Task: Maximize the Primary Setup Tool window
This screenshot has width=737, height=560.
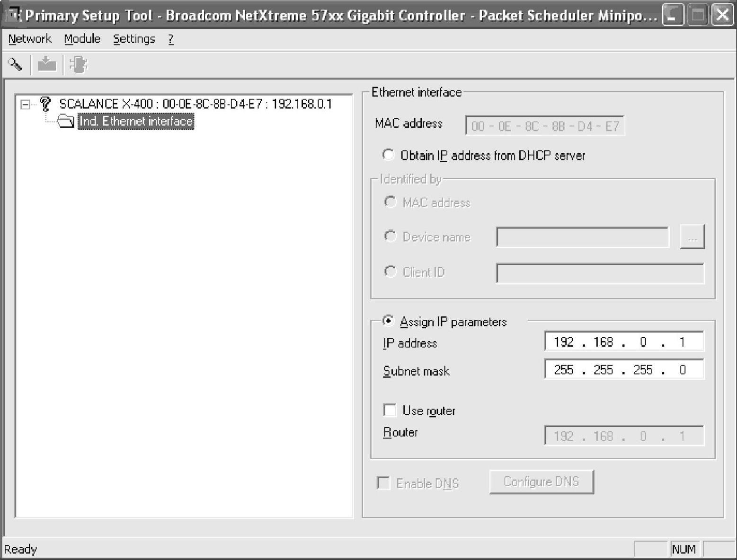Action: [x=698, y=15]
